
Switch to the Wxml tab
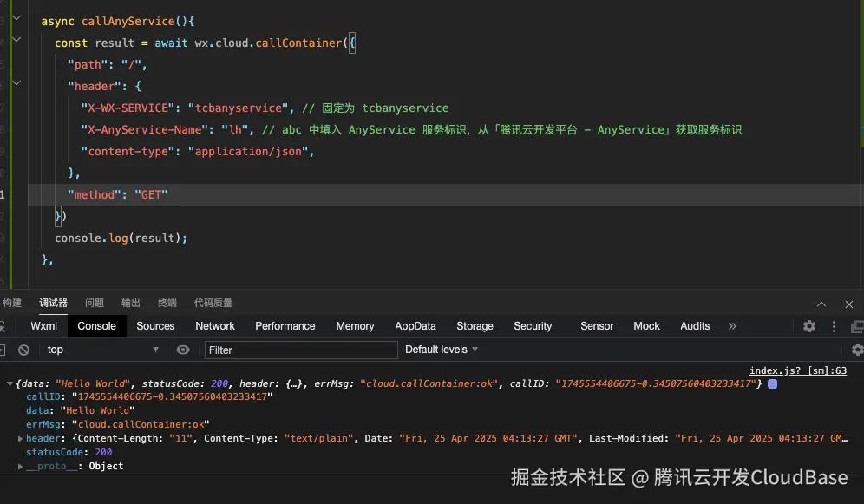pyautogui.click(x=43, y=326)
